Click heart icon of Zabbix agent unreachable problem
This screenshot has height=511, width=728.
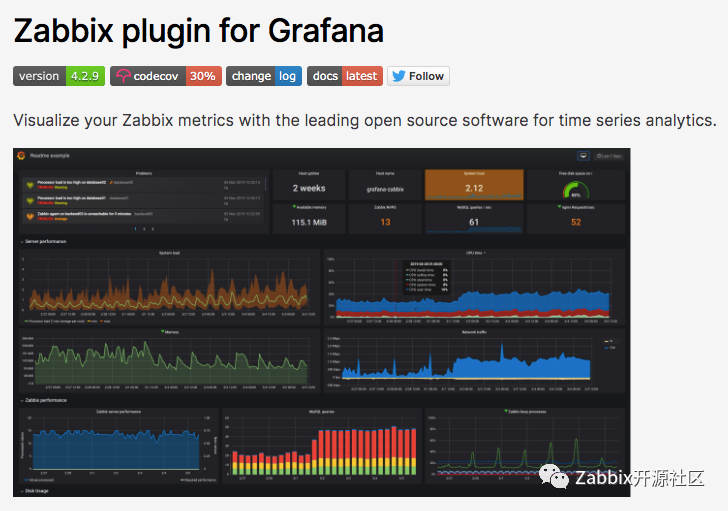(x=30, y=216)
